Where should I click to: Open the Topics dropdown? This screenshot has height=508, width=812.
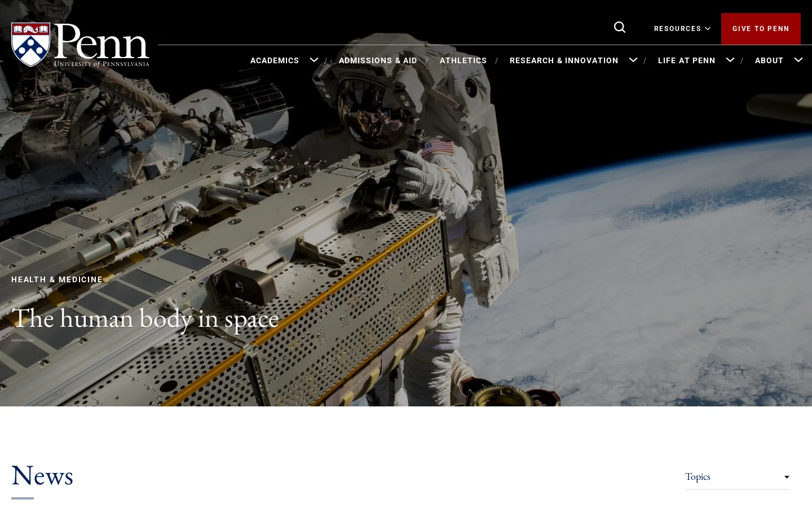tap(737, 477)
